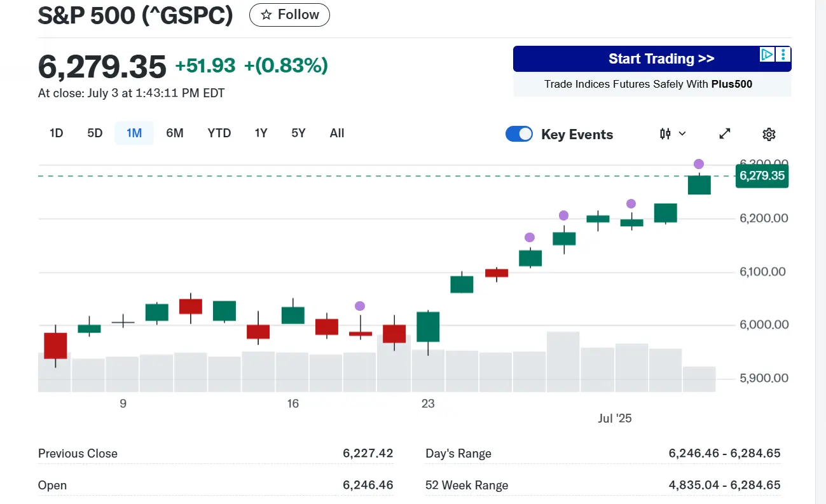826x504 pixels.
Task: Select the 6M range tab
Action: (175, 133)
